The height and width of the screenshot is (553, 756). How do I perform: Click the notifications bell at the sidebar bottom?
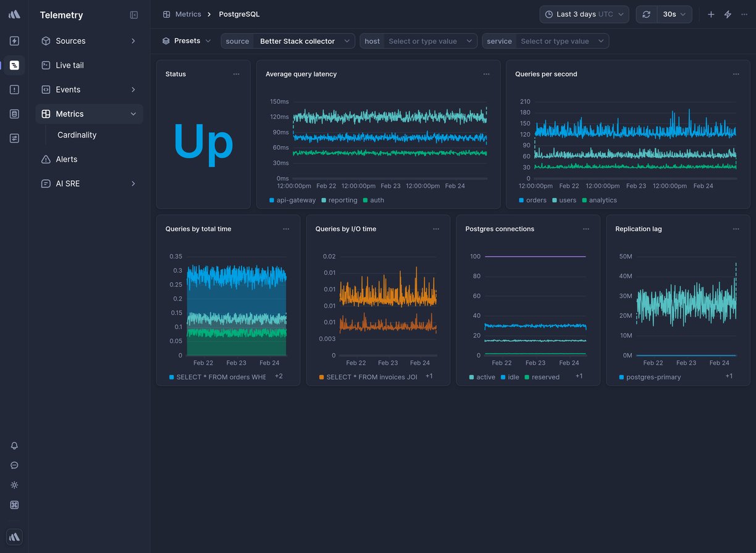coord(14,446)
